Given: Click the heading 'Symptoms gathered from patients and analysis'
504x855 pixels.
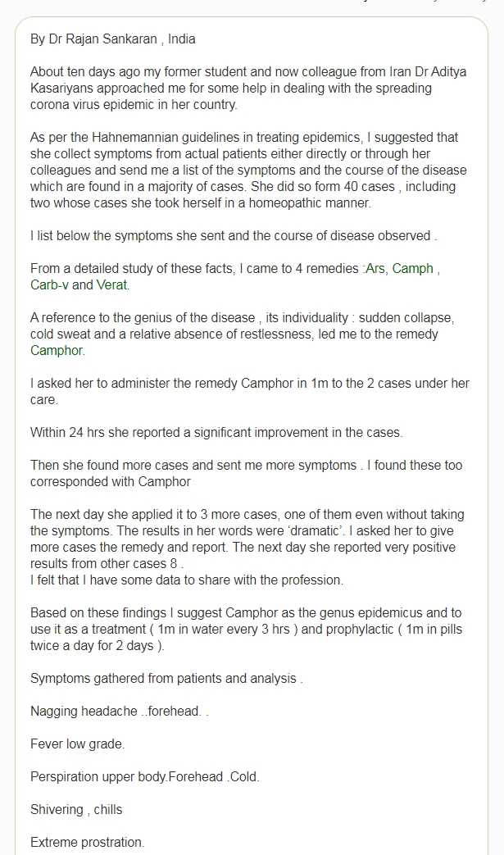Looking at the screenshot, I should pyautogui.click(x=166, y=678).
